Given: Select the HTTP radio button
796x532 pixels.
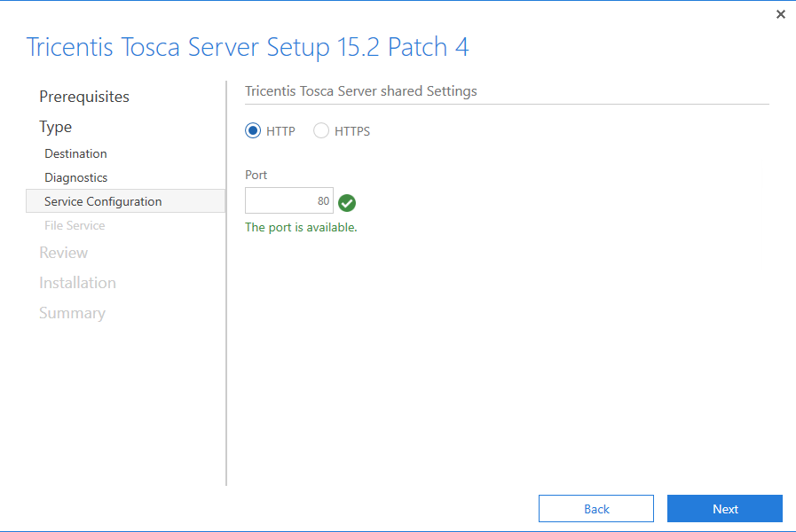Looking at the screenshot, I should coord(253,131).
